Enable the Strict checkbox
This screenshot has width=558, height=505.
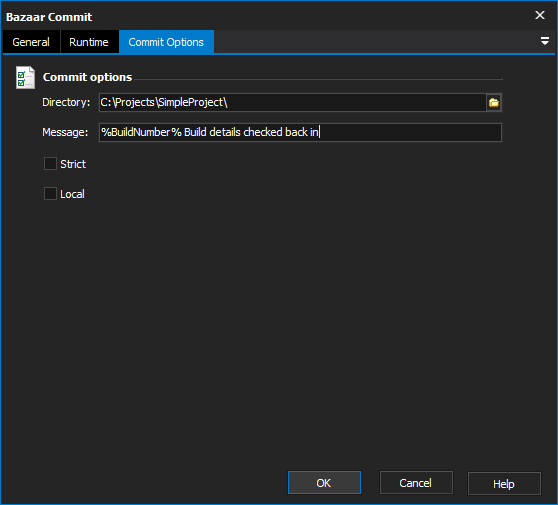(50, 164)
